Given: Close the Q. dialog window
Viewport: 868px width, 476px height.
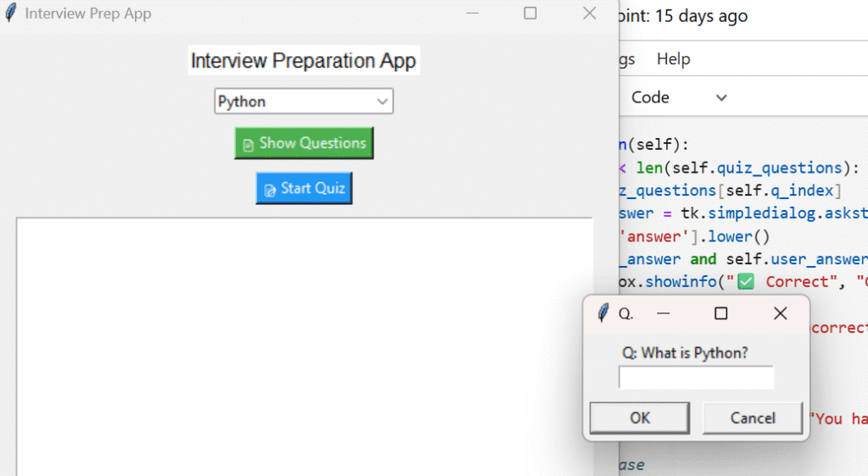Looking at the screenshot, I should (780, 313).
